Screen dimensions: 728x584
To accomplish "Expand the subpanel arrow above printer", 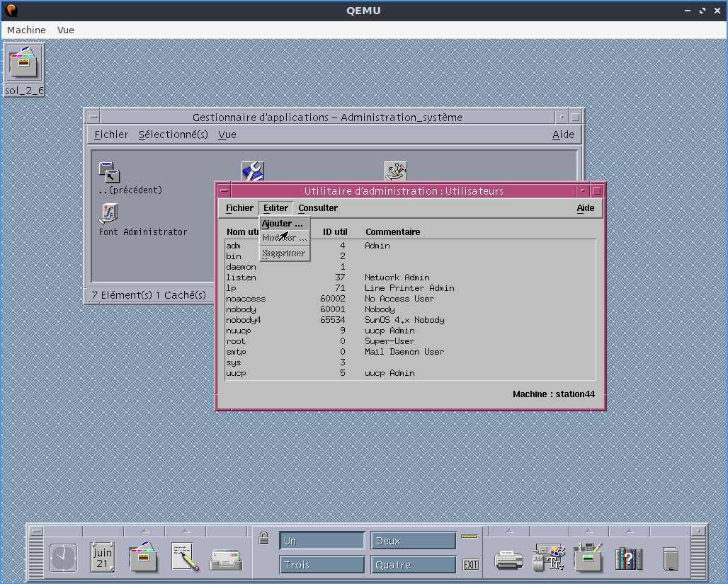I will tap(509, 531).
